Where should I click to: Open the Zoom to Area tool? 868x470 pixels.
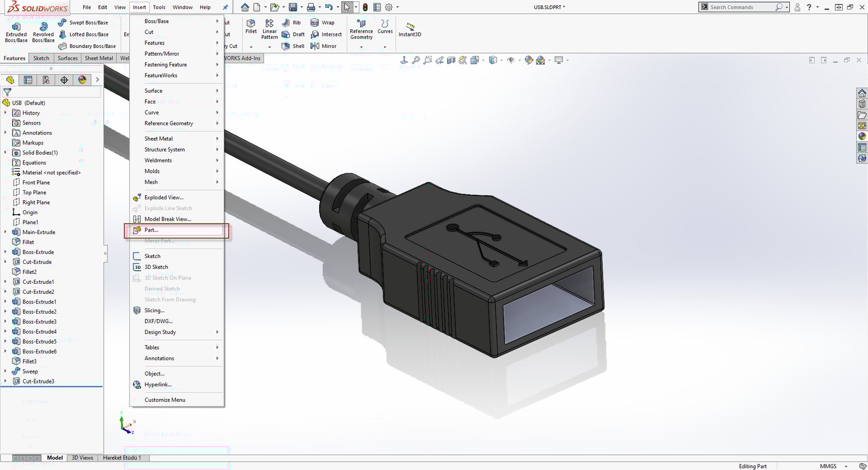click(428, 60)
